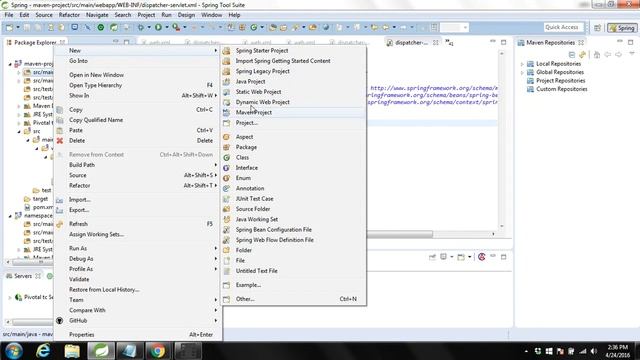This screenshot has height=360, width=640.
Task: Expand the Build Path submenu
Action: [x=138, y=165]
